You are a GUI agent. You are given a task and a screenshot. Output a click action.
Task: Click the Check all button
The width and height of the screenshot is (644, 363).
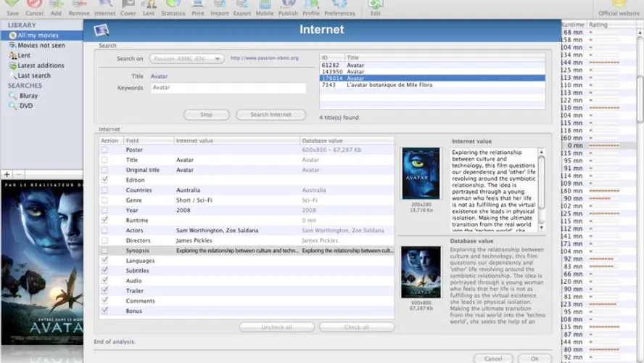point(357,327)
